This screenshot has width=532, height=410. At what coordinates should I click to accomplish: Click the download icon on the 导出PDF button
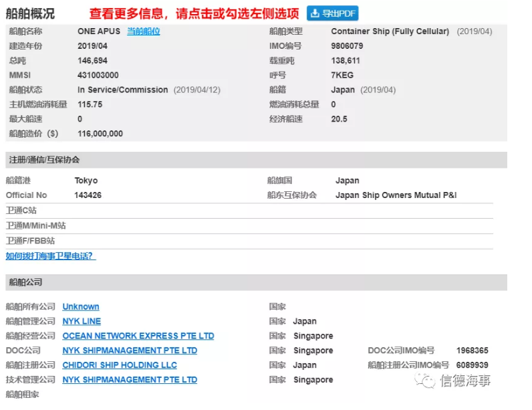pos(315,13)
